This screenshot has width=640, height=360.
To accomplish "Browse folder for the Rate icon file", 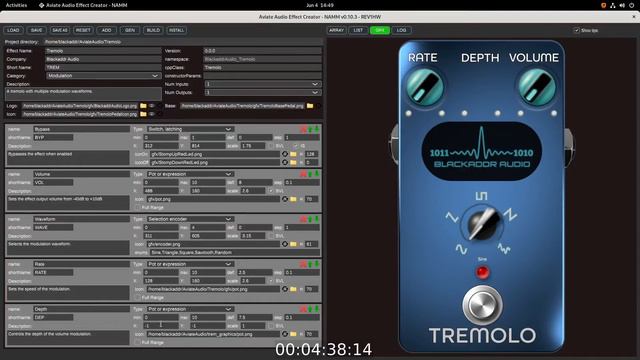I will 293,289.
